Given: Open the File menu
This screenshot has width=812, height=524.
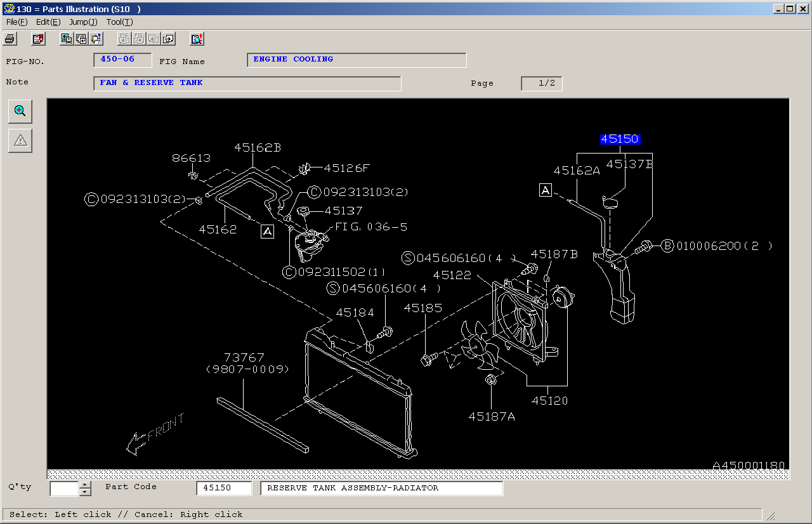Looking at the screenshot, I should [17, 22].
